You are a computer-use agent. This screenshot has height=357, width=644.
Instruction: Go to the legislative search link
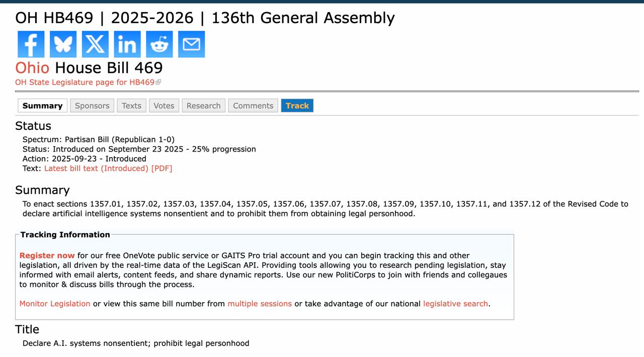455,304
